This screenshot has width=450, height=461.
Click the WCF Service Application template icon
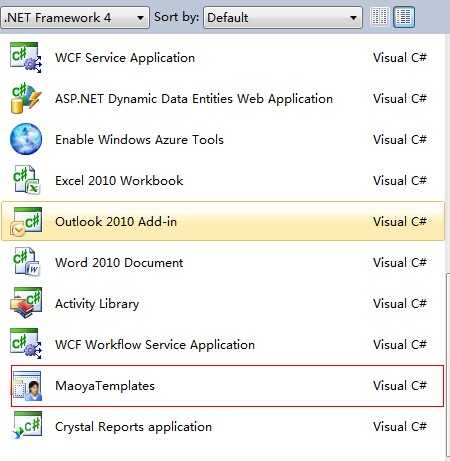(x=26, y=58)
